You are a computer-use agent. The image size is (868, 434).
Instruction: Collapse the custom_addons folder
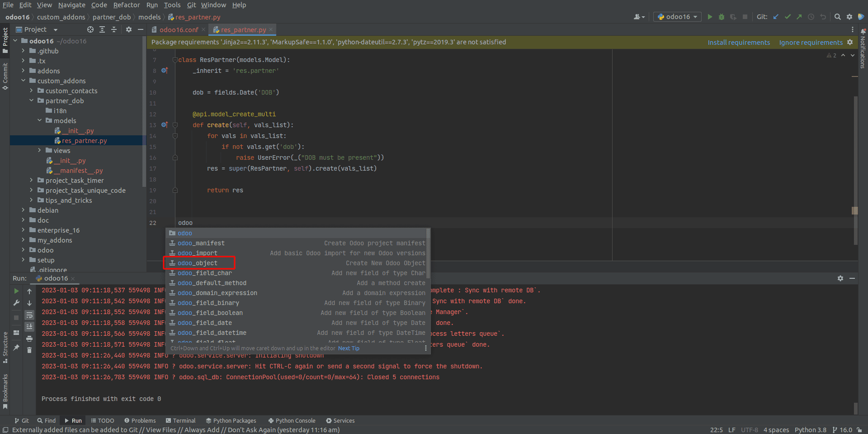23,81
